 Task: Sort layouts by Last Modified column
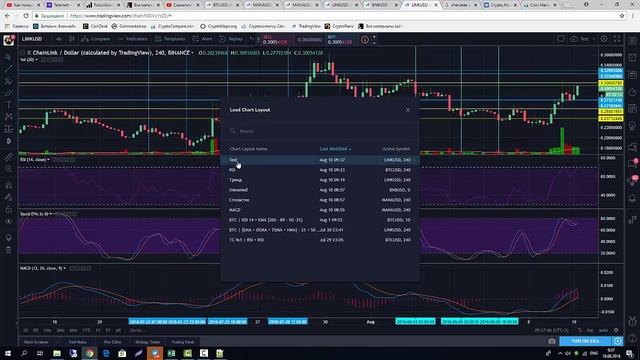tap(335, 149)
